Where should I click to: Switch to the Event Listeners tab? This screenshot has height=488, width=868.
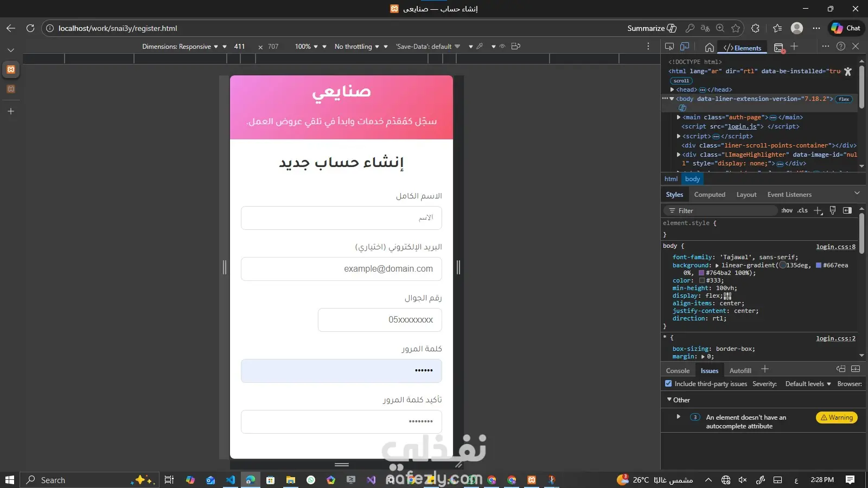(789, 195)
